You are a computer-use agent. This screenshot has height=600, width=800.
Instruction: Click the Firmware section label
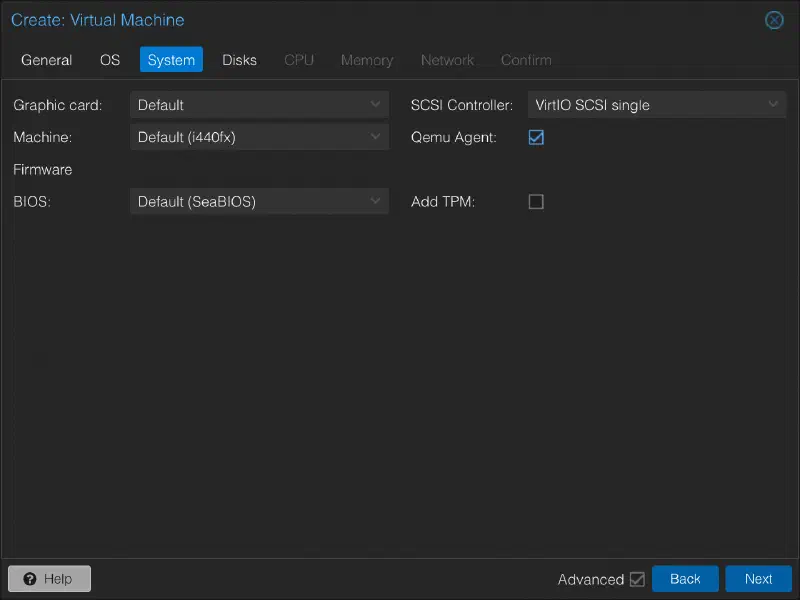(x=42, y=169)
